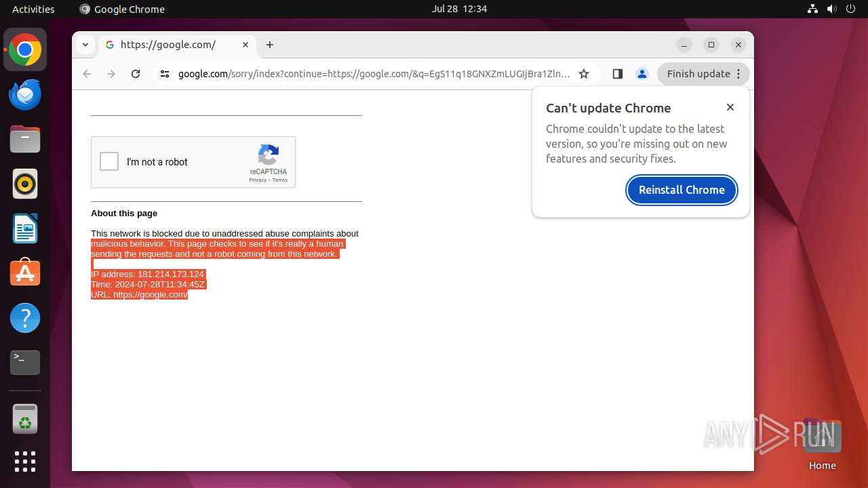868x488 pixels.
Task: Click the About this page heading
Action: click(124, 213)
